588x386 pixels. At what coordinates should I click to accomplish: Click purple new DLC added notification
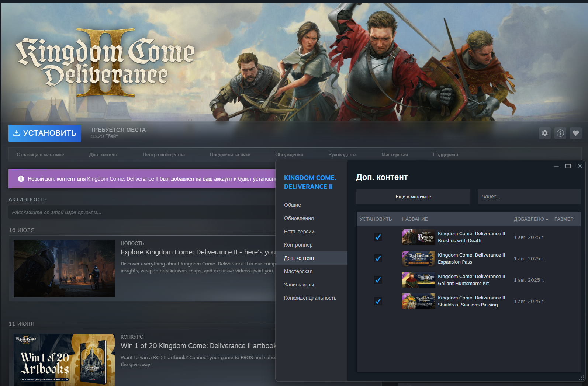click(x=142, y=179)
